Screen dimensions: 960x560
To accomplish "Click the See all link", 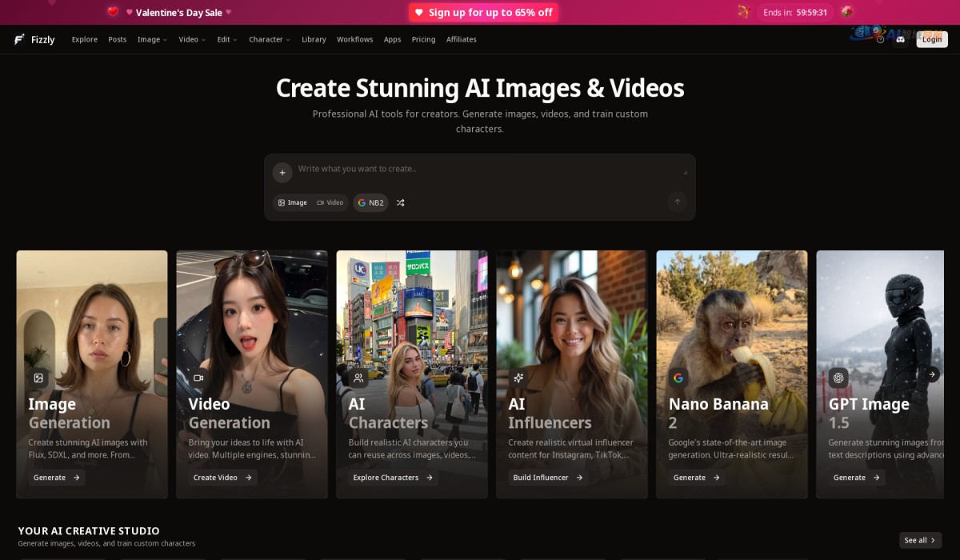I will pyautogui.click(x=920, y=540).
